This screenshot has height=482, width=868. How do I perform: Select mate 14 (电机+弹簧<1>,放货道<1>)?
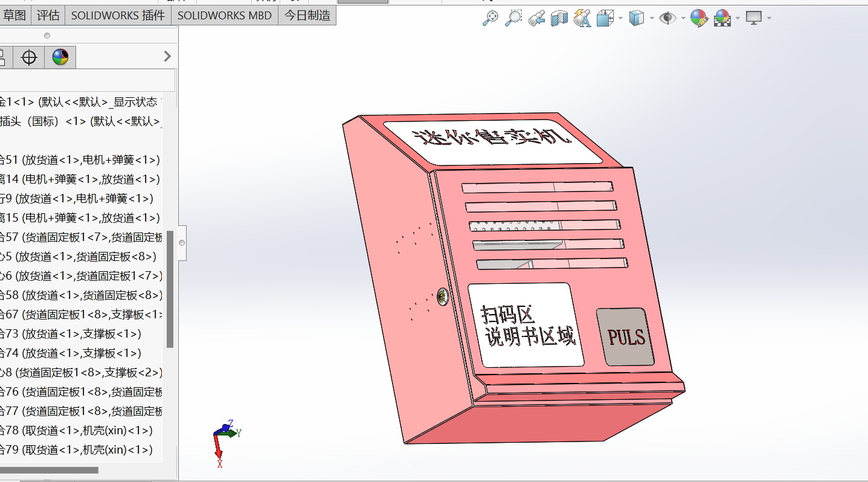click(80, 179)
